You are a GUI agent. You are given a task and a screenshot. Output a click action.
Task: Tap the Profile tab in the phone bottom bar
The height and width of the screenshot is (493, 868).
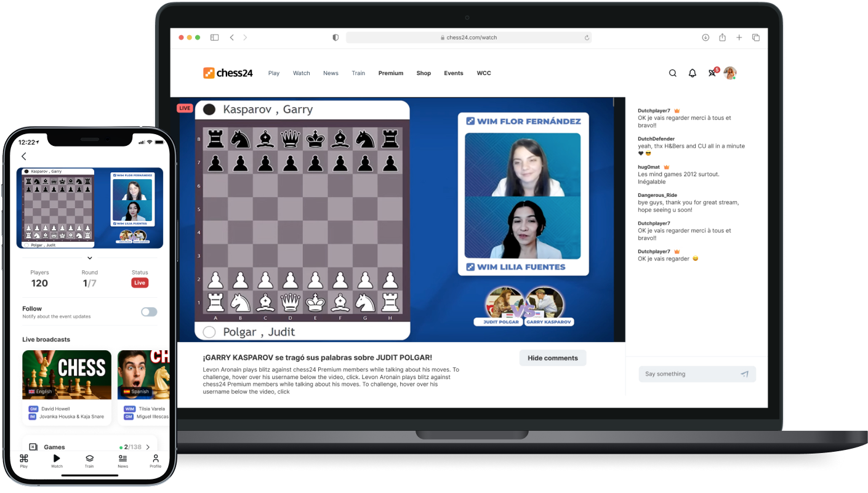[x=155, y=461]
